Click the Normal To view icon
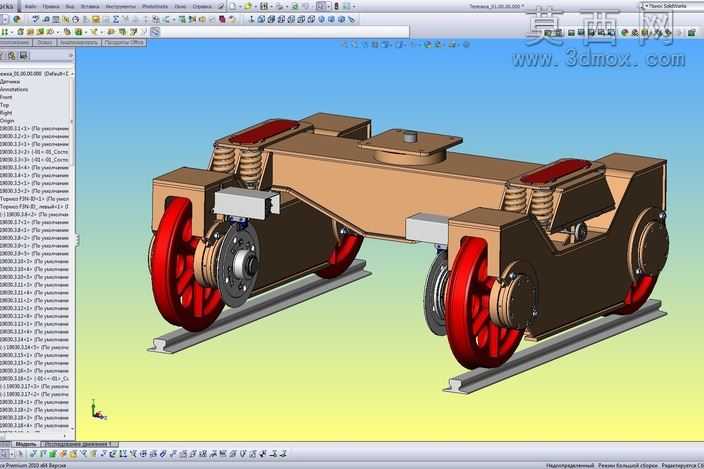 (x=352, y=19)
